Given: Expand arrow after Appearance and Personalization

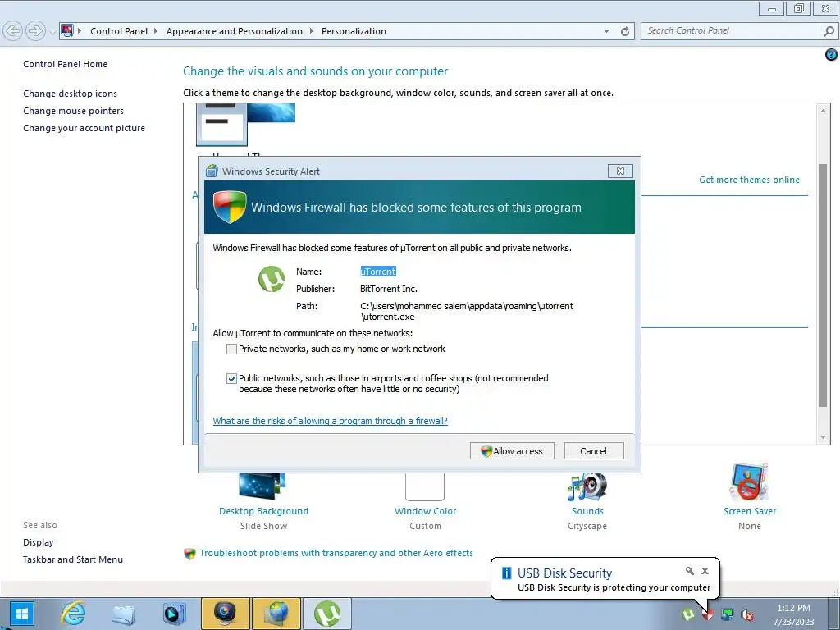Looking at the screenshot, I should tap(311, 31).
